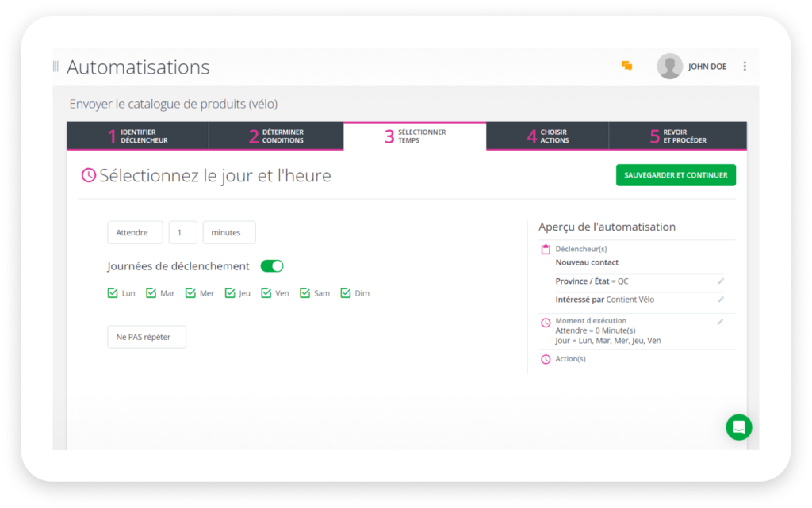Click the clock icon beside Action(s)

tap(544, 358)
